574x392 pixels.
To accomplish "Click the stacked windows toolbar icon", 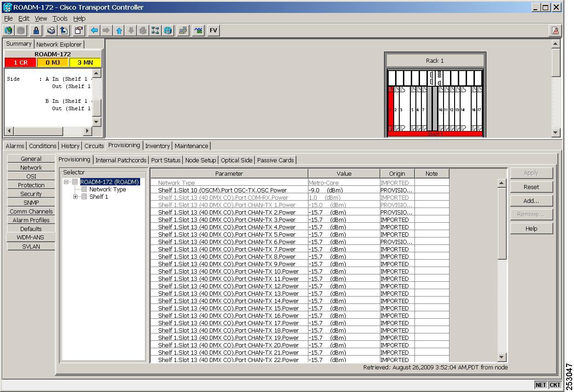I will 183,30.
